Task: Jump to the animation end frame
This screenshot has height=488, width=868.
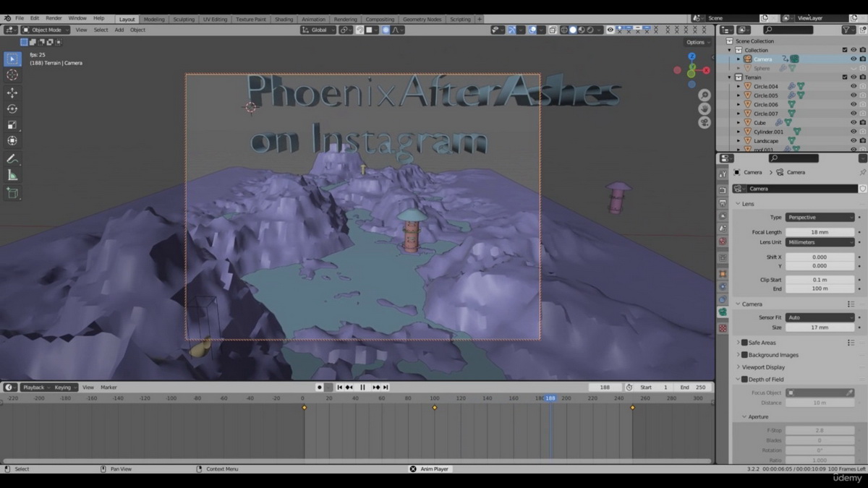Action: 386,388
